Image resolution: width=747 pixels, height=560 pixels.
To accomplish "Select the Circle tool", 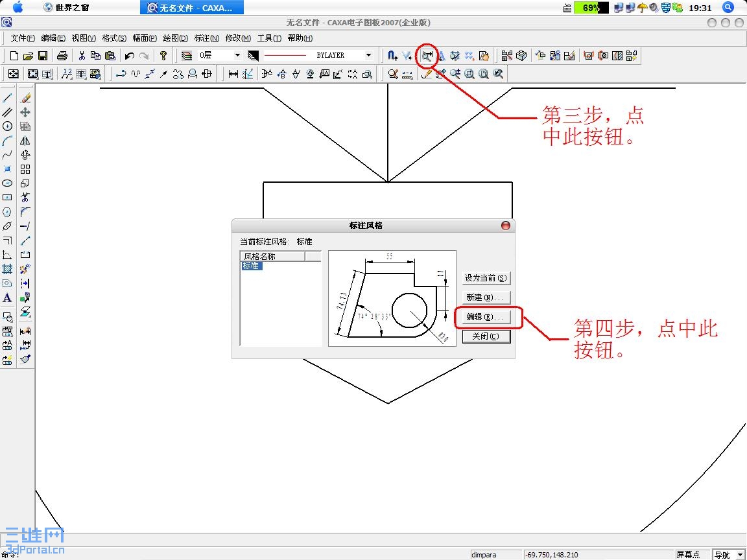I will [x=7, y=126].
